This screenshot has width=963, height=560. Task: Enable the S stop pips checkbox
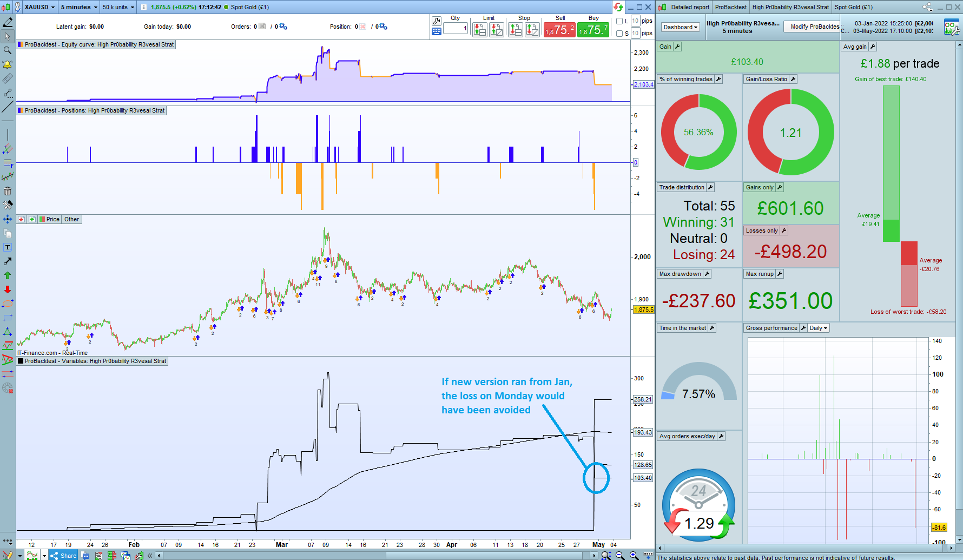click(x=619, y=34)
